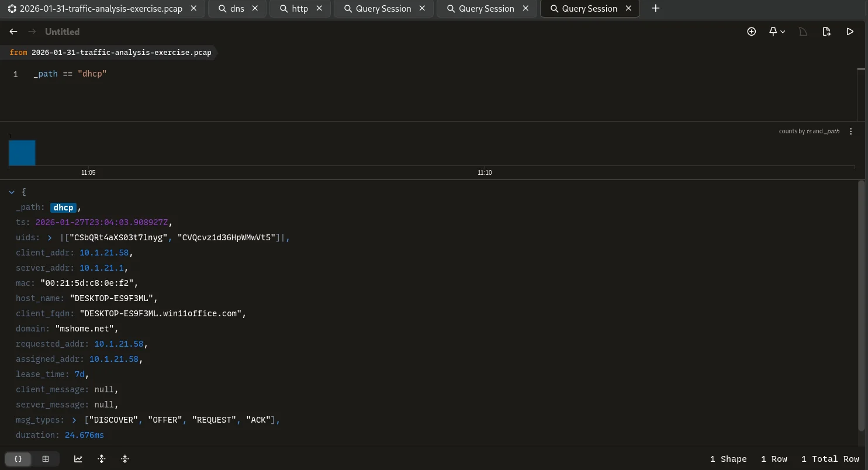This screenshot has width=868, height=470.
Task: Expand the uids array
Action: coord(50,237)
